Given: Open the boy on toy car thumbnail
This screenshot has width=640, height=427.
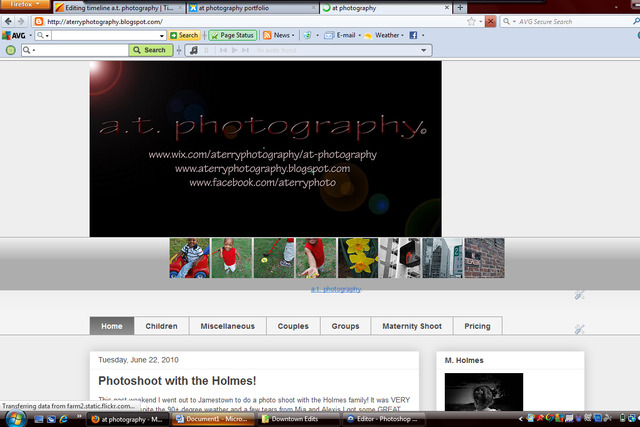Looking at the screenshot, I should [x=190, y=258].
